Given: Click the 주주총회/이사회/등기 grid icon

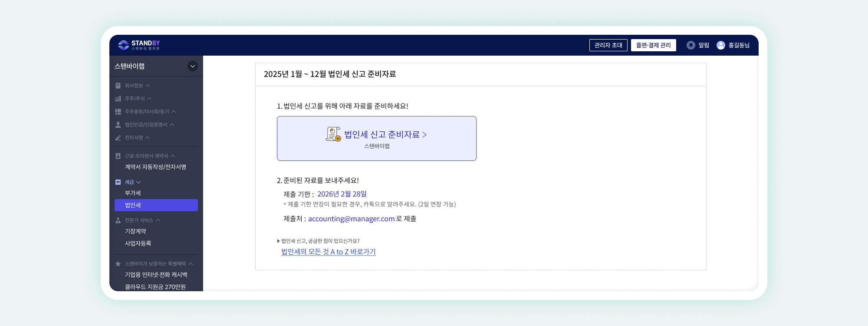Looking at the screenshot, I should point(118,112).
